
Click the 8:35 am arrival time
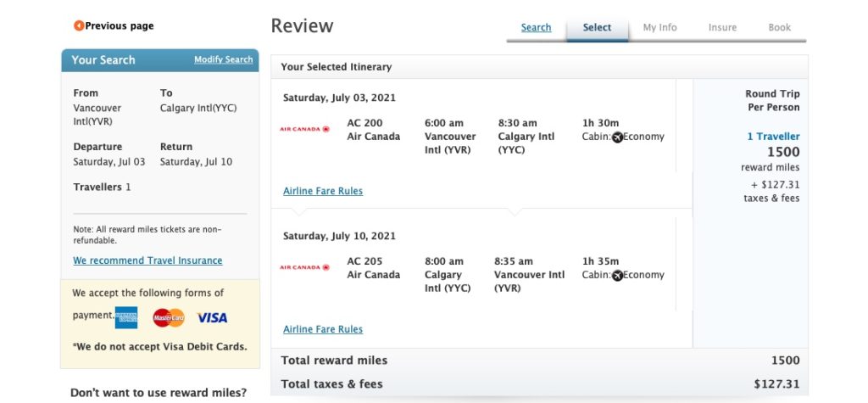[x=514, y=261]
